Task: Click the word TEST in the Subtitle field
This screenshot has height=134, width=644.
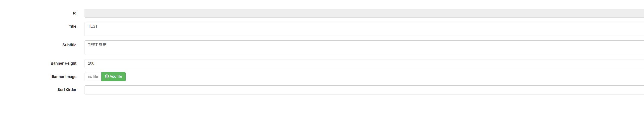Action: click(93, 45)
